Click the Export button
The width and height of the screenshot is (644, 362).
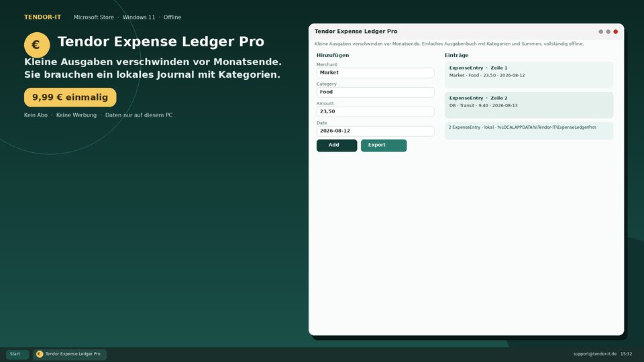point(384,145)
